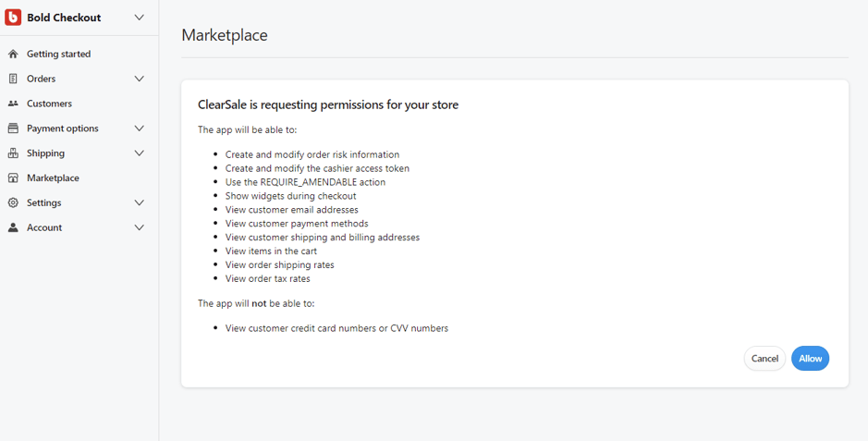Go to Getting started page
868x441 pixels.
(58, 54)
